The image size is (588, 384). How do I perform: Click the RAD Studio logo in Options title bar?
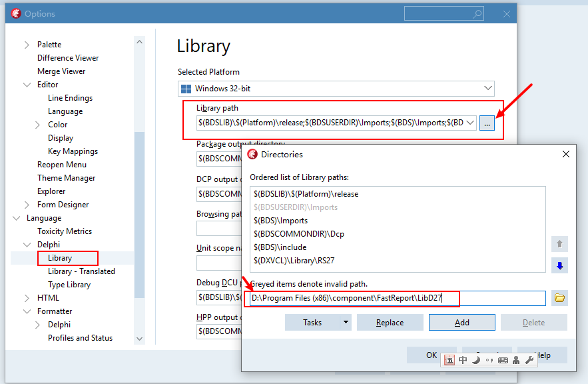point(15,13)
